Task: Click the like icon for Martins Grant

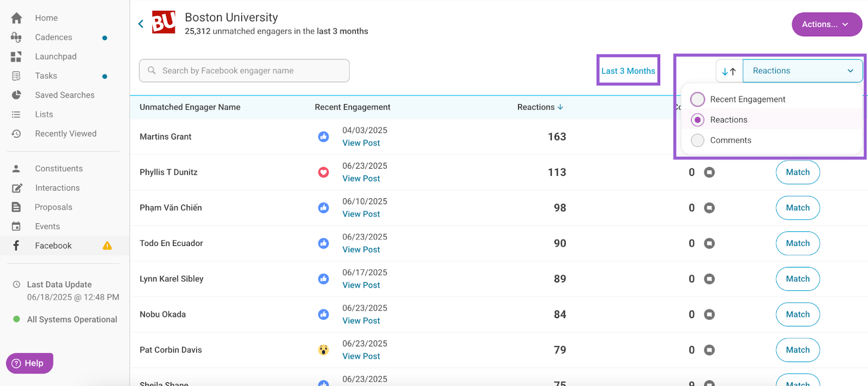Action: click(323, 137)
